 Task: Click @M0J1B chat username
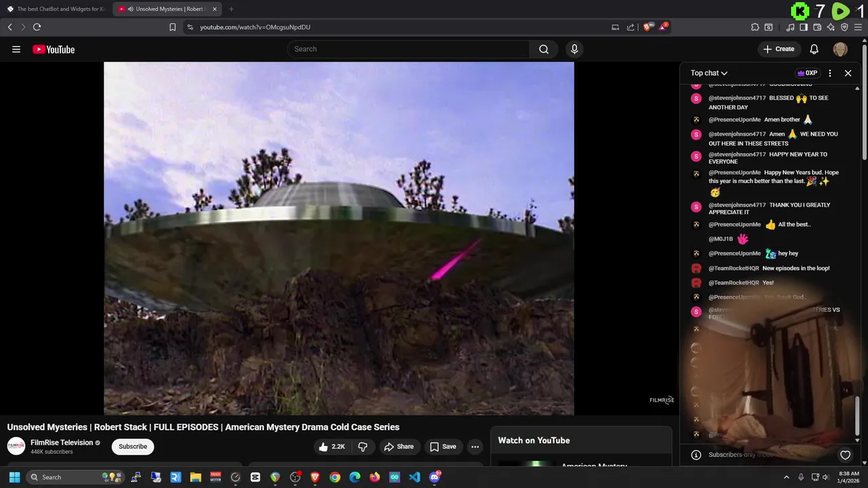[721, 239]
